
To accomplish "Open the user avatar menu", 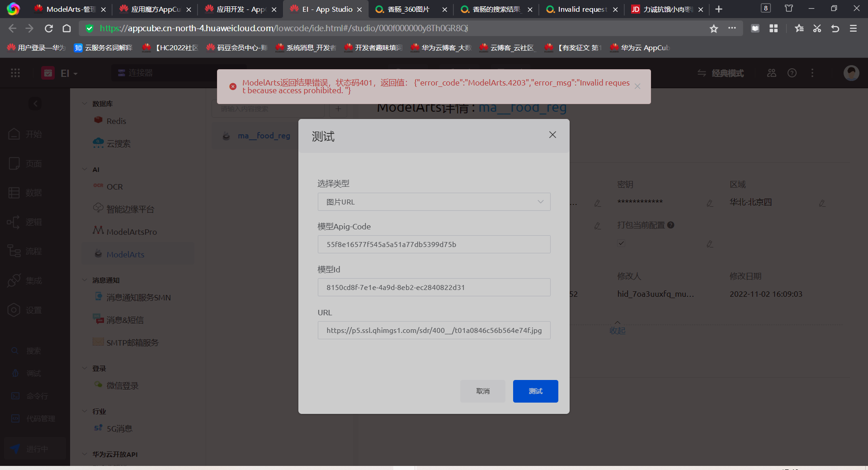I will coord(851,73).
